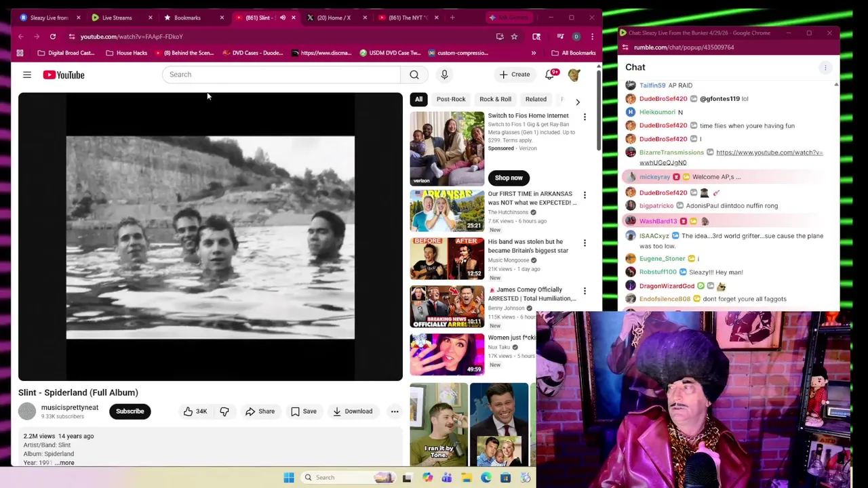Open the browser media controls icon
This screenshot has height=488, width=868.
[560, 37]
